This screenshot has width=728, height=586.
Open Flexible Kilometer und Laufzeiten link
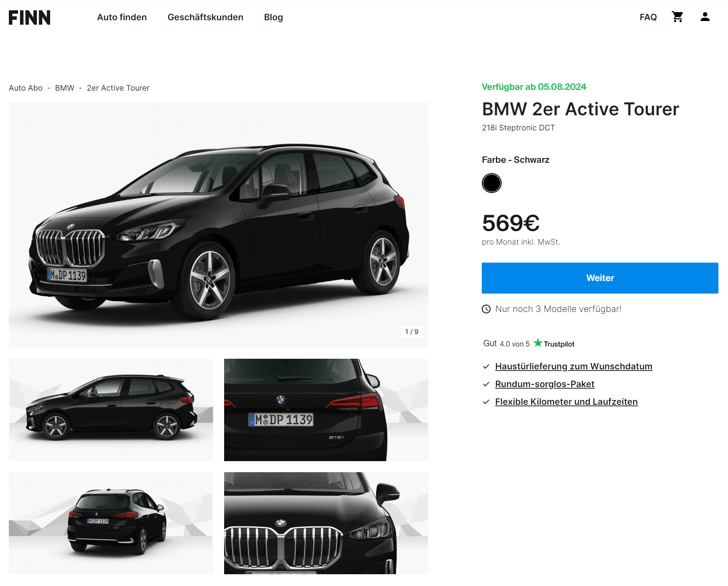566,402
